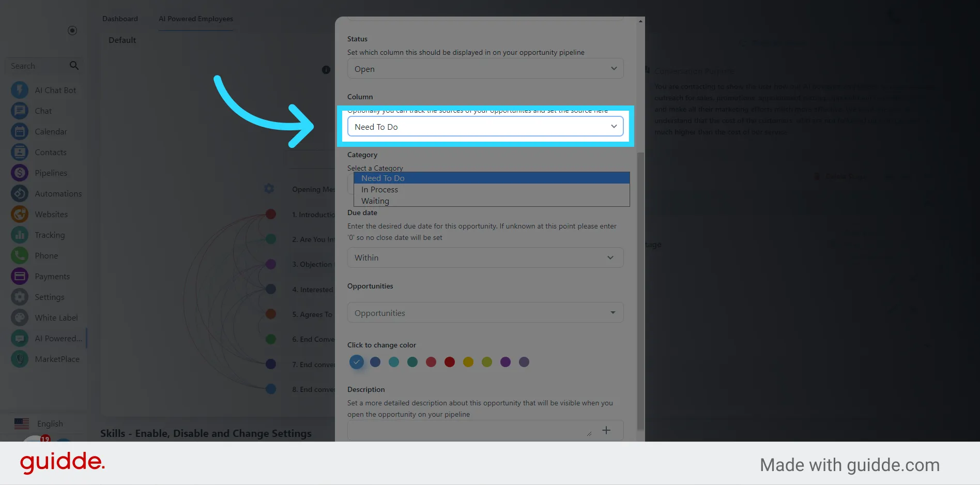This screenshot has width=980, height=485.
Task: Pick the olive green color swatch
Action: point(487,362)
